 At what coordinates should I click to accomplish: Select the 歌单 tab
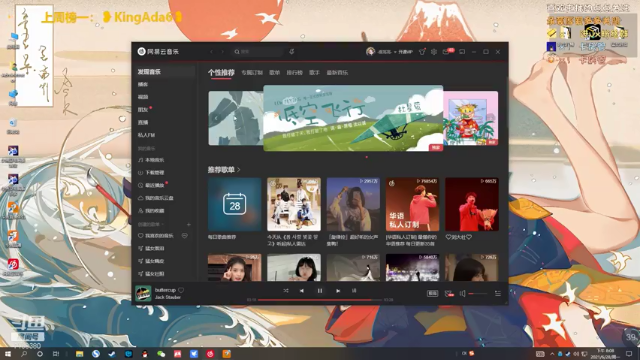[275, 73]
